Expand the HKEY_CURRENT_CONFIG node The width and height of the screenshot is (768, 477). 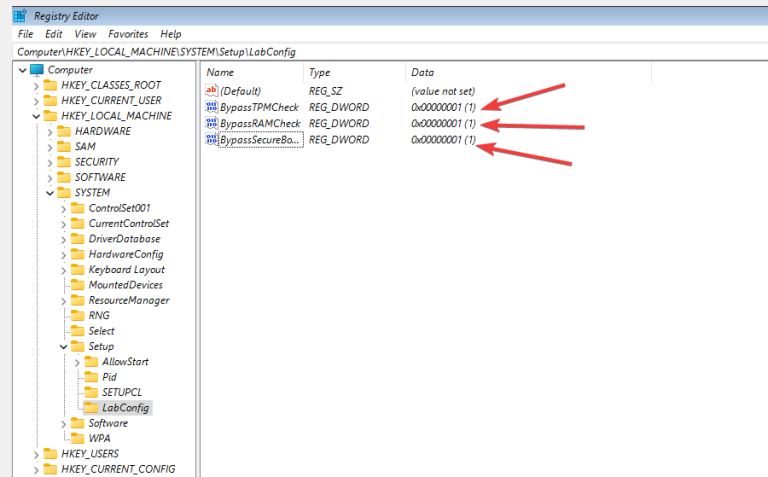[x=36, y=470]
